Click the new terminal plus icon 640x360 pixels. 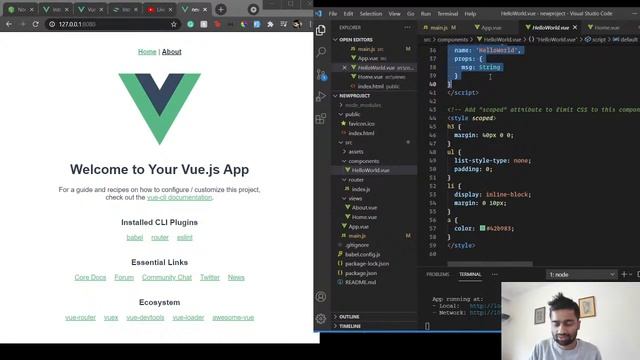point(624,274)
